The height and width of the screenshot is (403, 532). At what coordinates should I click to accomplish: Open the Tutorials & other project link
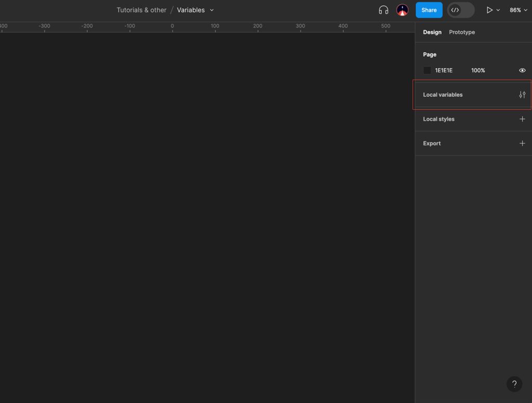(141, 10)
